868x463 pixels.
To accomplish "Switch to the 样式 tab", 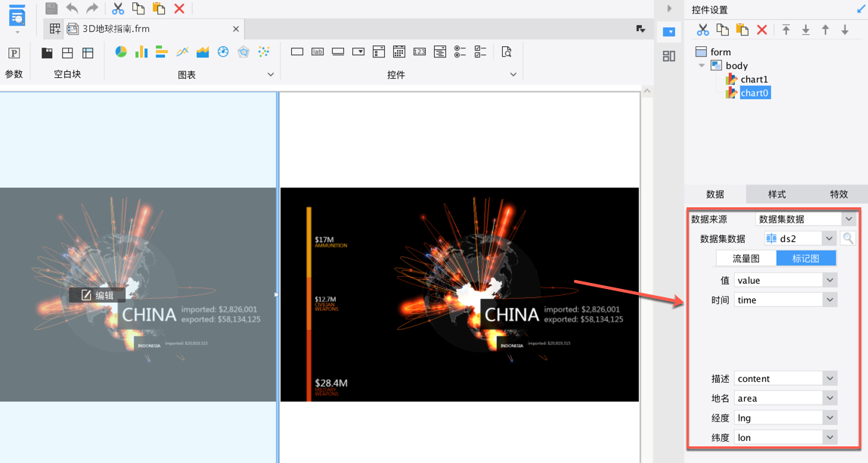I will [x=777, y=194].
